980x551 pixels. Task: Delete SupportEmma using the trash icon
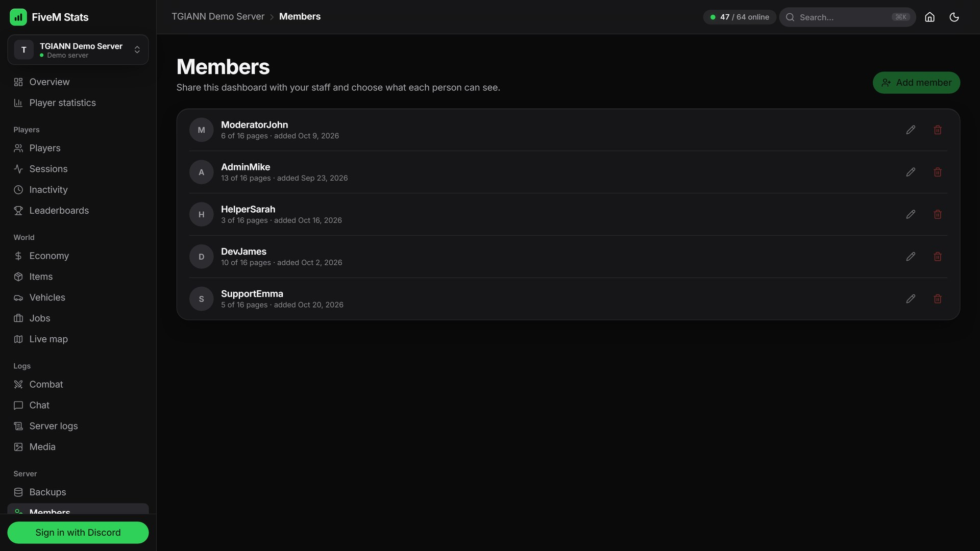point(938,299)
